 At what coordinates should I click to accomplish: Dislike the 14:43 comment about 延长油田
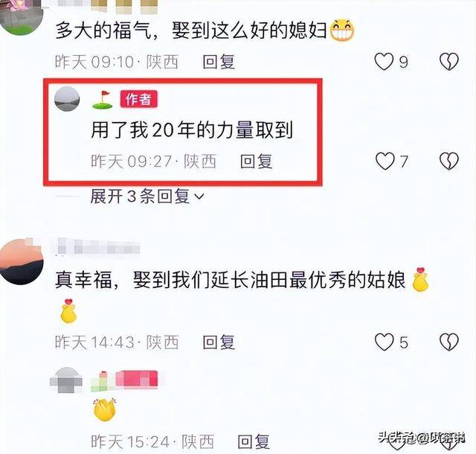(449, 342)
